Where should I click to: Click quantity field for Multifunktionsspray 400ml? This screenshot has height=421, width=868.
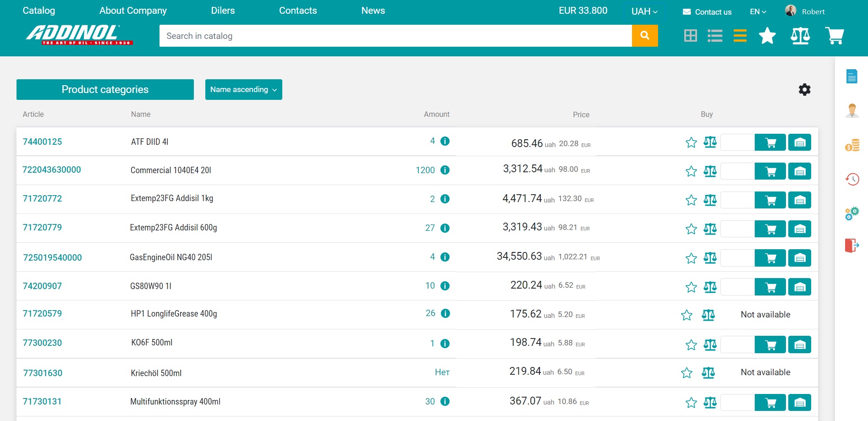click(737, 403)
